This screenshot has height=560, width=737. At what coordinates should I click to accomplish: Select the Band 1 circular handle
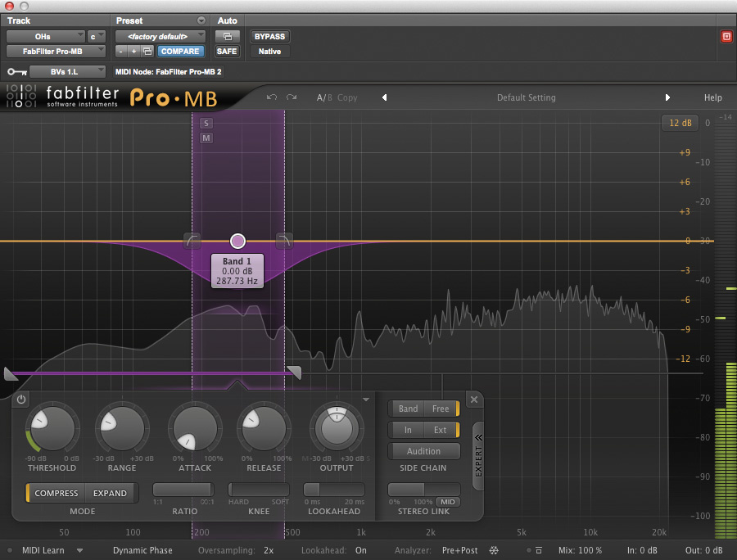[237, 241]
